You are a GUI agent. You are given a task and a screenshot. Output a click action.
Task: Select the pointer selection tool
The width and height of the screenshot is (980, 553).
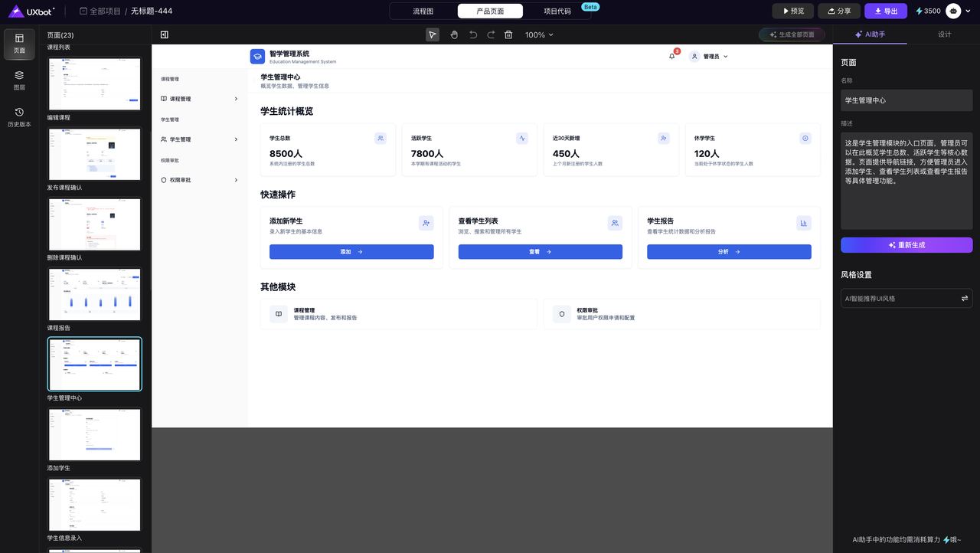point(433,34)
